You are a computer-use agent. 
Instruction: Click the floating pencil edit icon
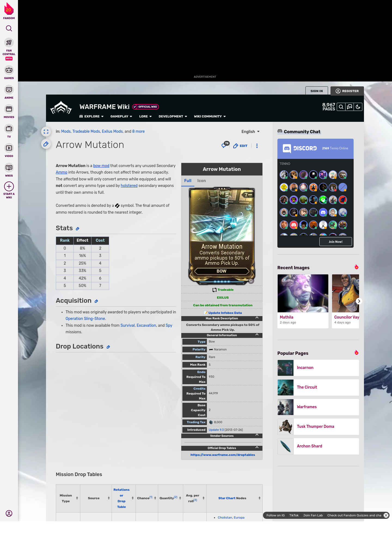[x=46, y=144]
